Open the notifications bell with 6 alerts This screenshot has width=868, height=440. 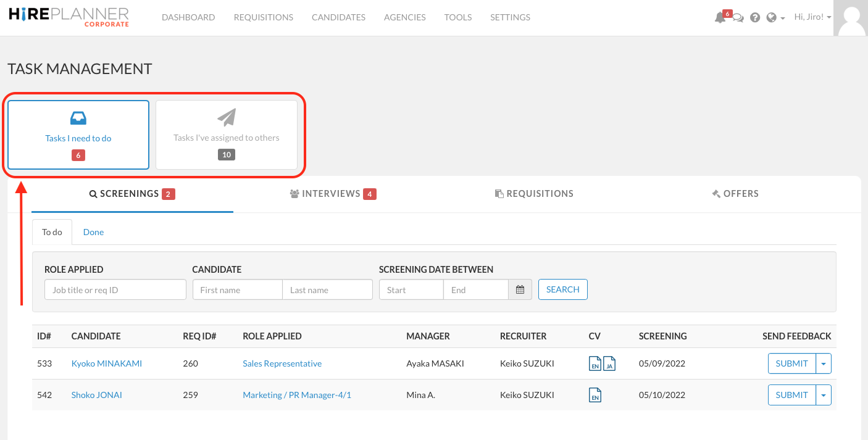click(720, 17)
